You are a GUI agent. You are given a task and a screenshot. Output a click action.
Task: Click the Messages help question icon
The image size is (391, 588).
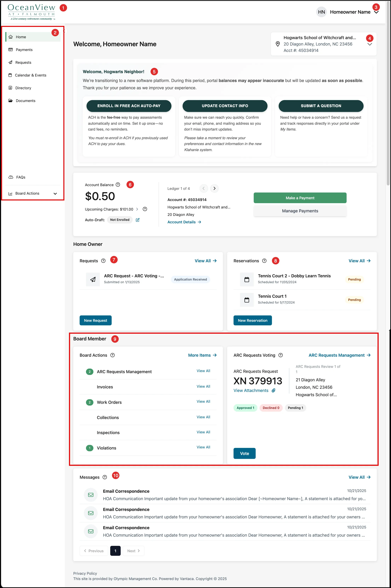(105, 477)
